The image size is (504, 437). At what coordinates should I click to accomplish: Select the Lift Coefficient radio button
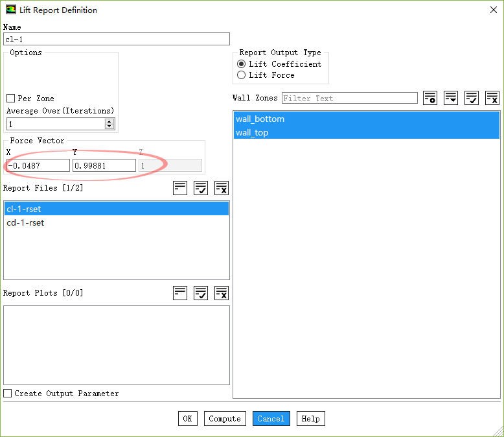pos(242,64)
